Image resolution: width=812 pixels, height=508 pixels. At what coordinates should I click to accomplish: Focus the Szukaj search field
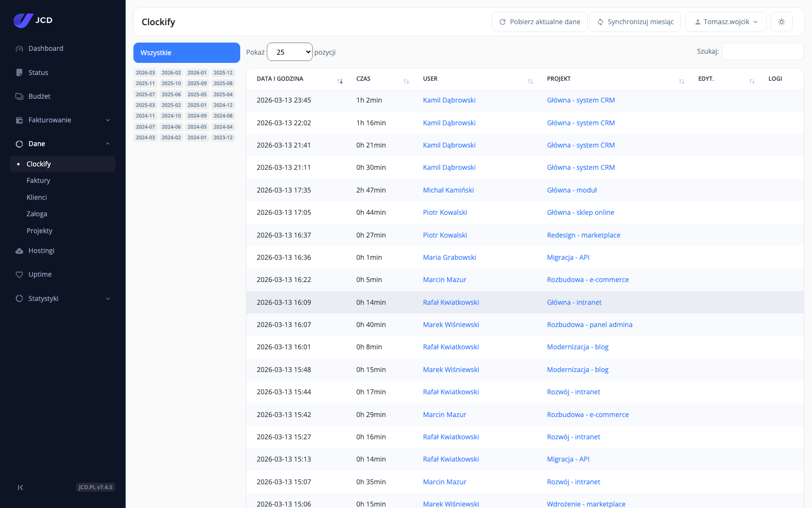[763, 51]
